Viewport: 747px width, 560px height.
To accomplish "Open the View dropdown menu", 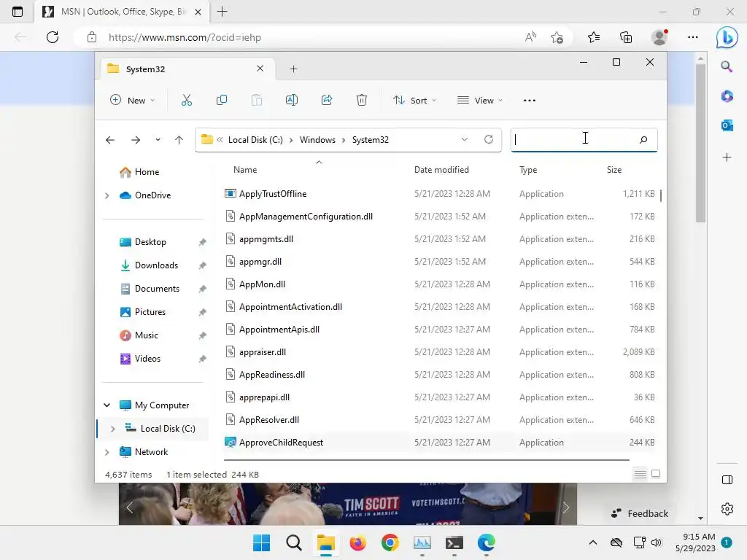I will pyautogui.click(x=480, y=101).
